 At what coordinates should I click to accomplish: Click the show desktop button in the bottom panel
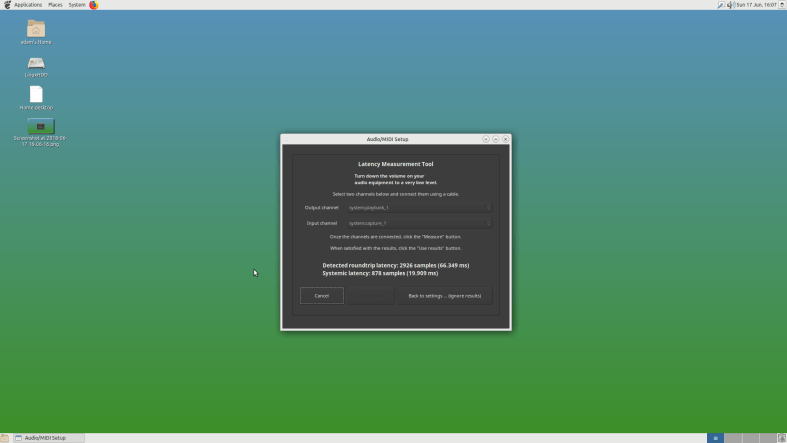click(x=6, y=438)
